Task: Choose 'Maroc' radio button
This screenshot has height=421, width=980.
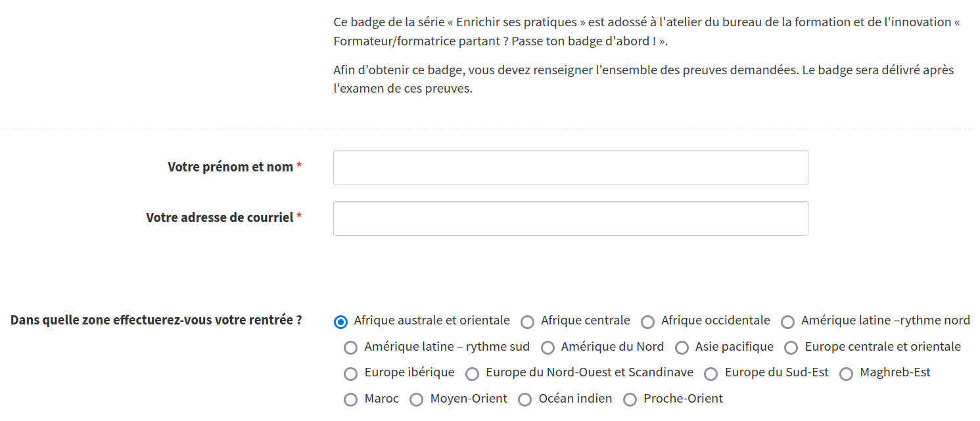Action: tap(351, 399)
